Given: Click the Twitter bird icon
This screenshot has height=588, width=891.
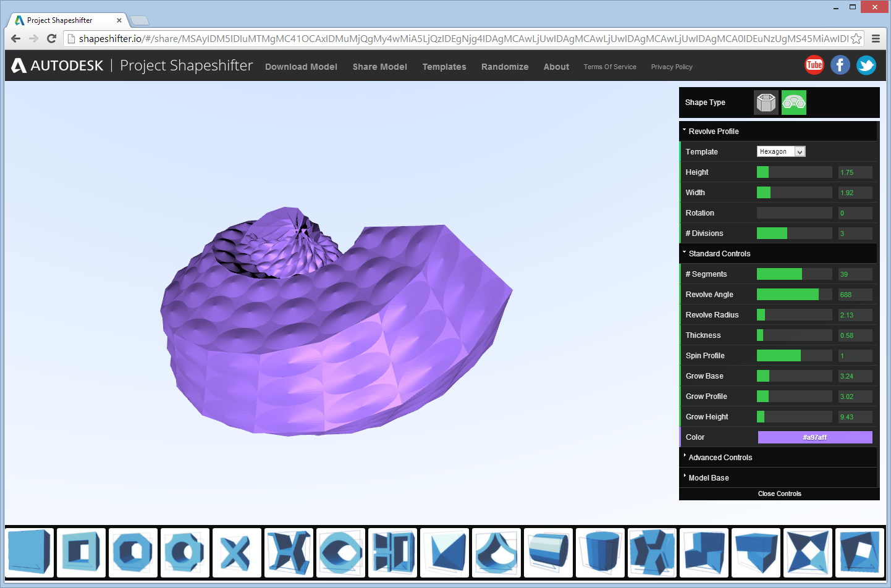Looking at the screenshot, I should coord(866,65).
